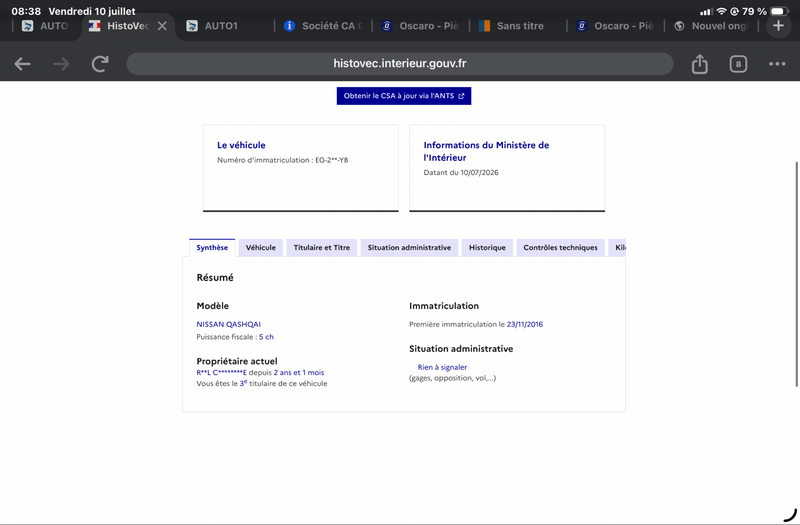Click the page vertical scrollbar
The height and width of the screenshot is (525, 800).
[x=796, y=274]
